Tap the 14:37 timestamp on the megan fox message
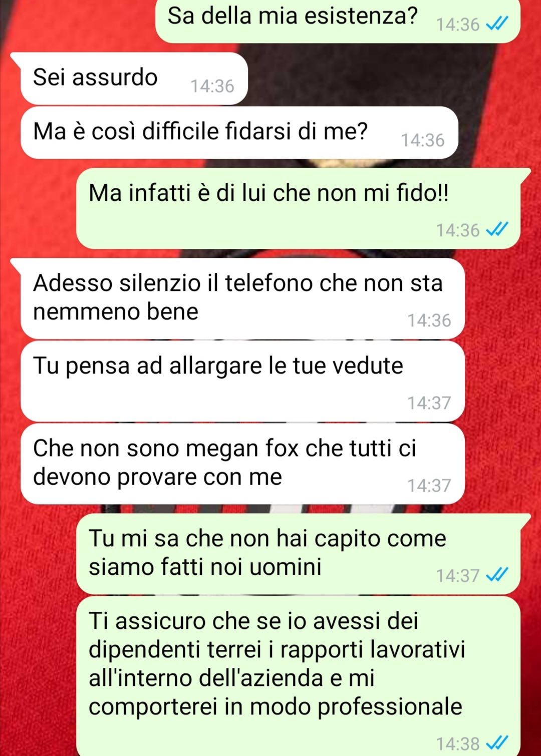The width and height of the screenshot is (541, 756). 429,485
